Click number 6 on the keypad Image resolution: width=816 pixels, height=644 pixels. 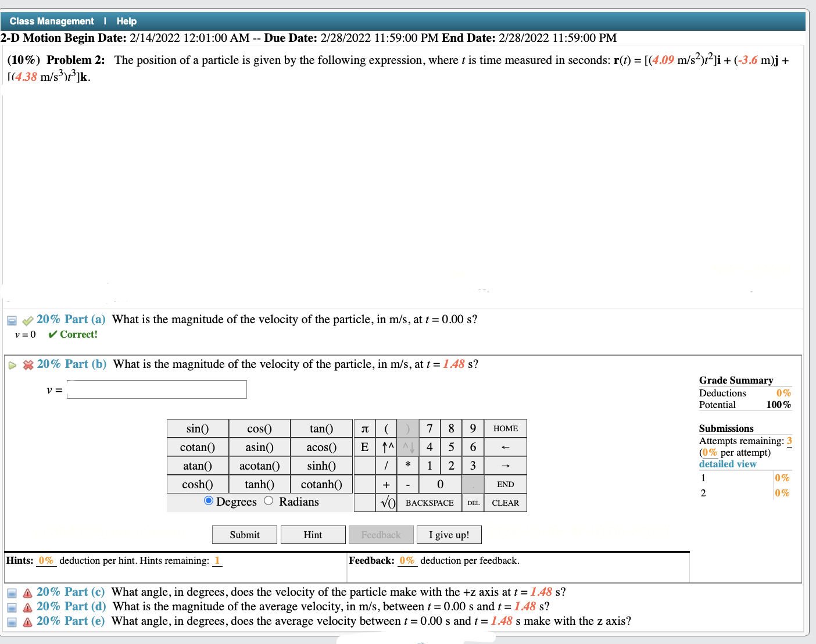473,447
